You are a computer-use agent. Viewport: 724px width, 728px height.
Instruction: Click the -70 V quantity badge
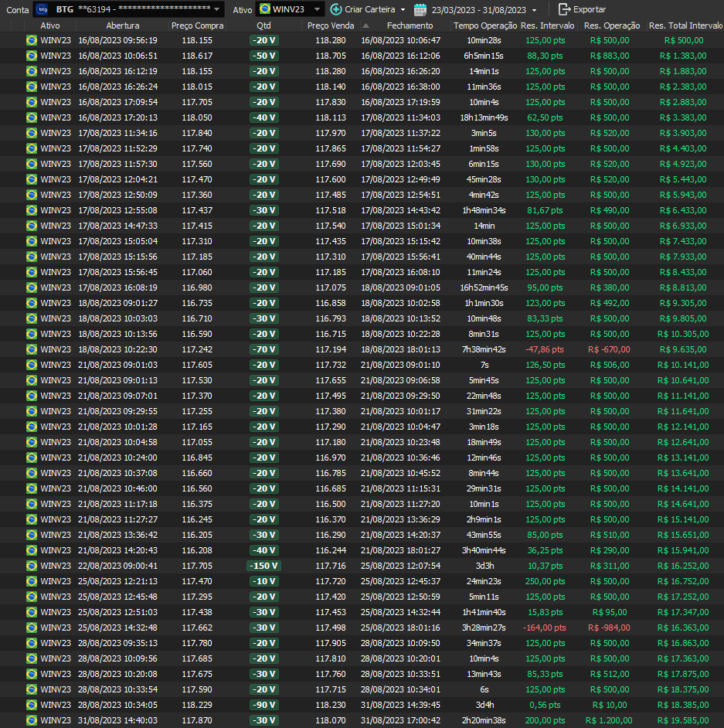click(x=263, y=349)
